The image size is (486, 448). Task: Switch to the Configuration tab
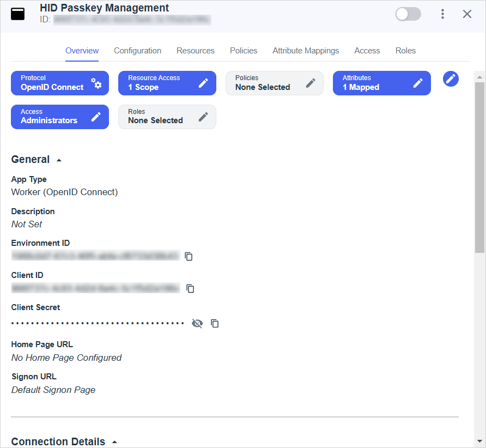tap(137, 51)
